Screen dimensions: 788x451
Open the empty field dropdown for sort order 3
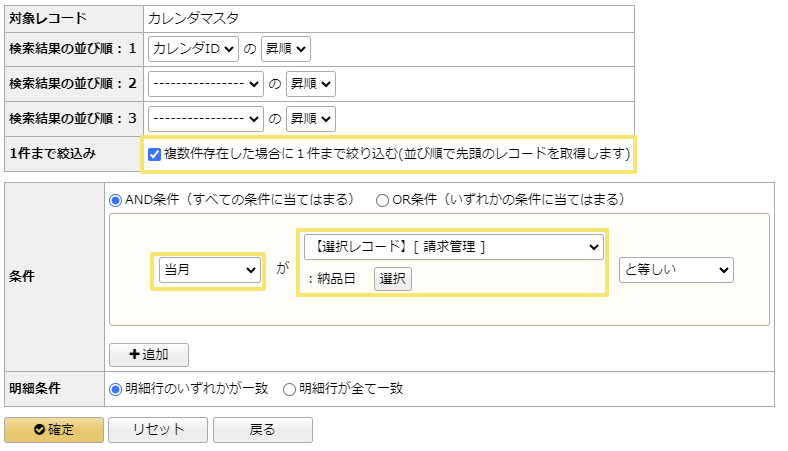coord(206,120)
